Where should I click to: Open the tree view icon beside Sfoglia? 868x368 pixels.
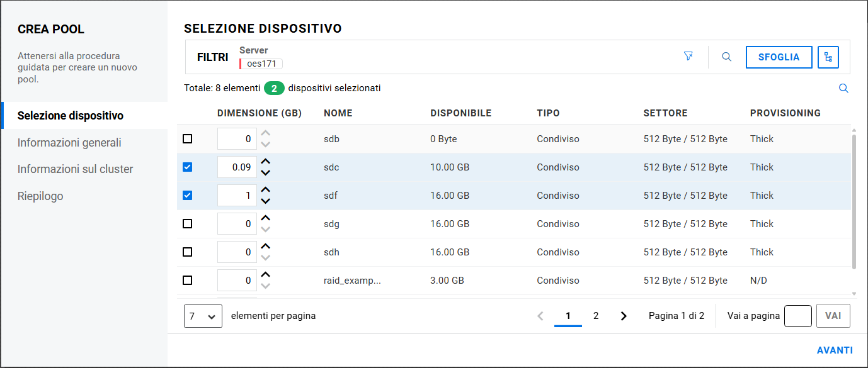pyautogui.click(x=828, y=57)
